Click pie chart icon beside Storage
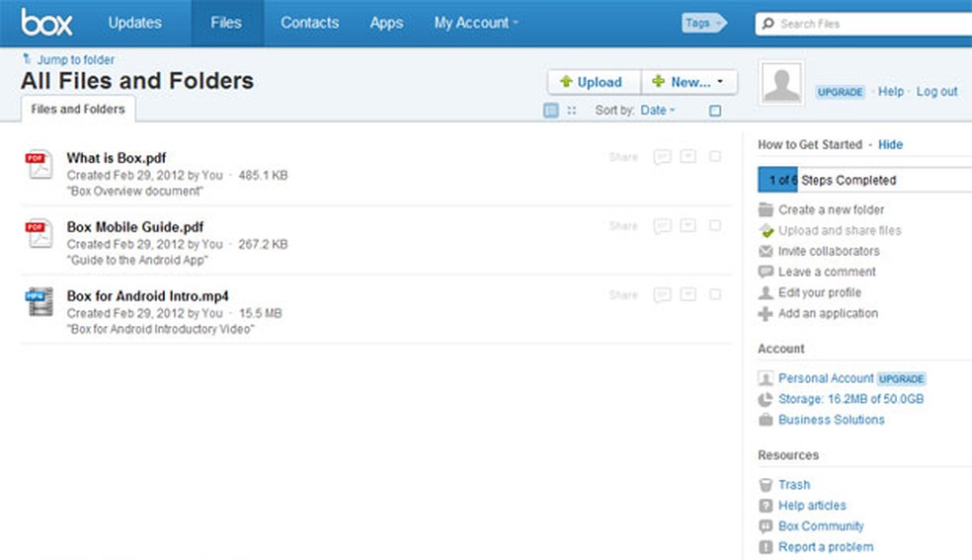The width and height of the screenshot is (972, 560). click(766, 399)
